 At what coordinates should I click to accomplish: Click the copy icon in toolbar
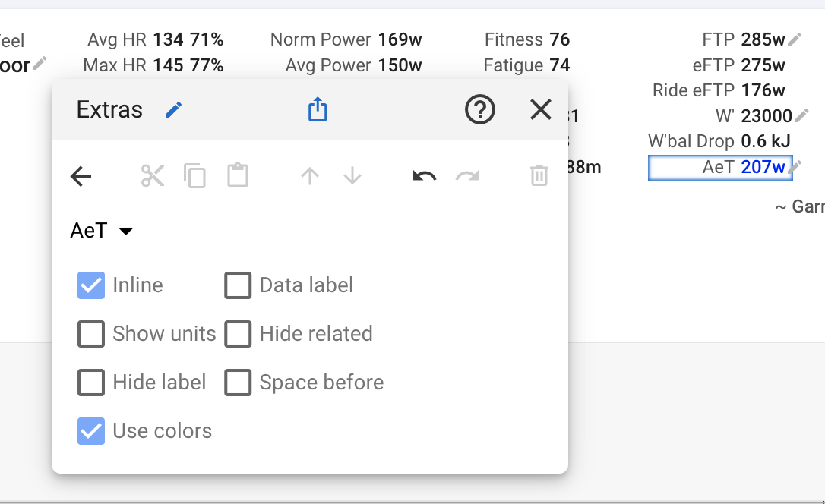pos(195,177)
